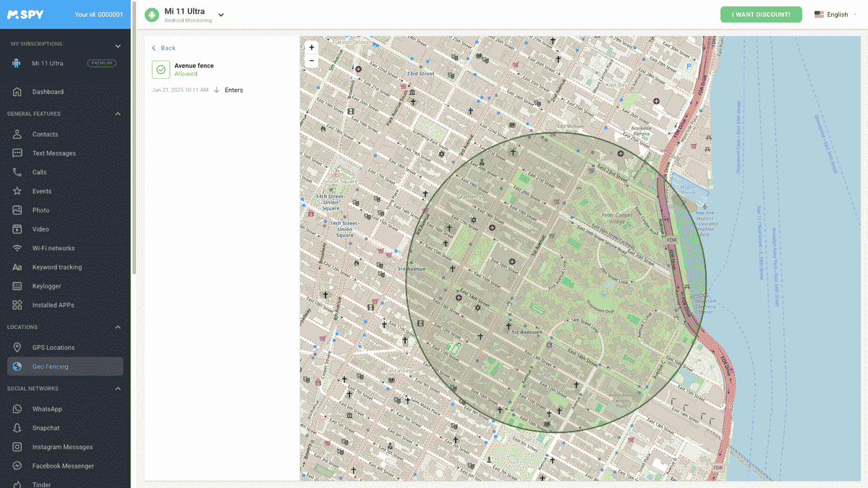Open the Mi 11 Ultra device dropdown
This screenshot has width=868, height=488.
(220, 14)
